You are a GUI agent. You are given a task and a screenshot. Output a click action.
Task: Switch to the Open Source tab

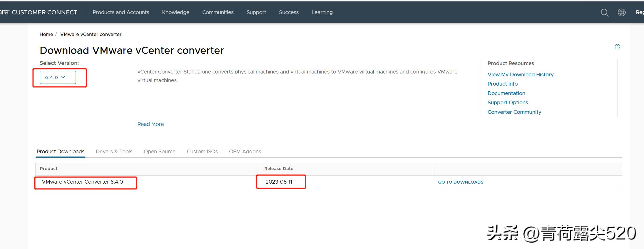click(x=160, y=152)
